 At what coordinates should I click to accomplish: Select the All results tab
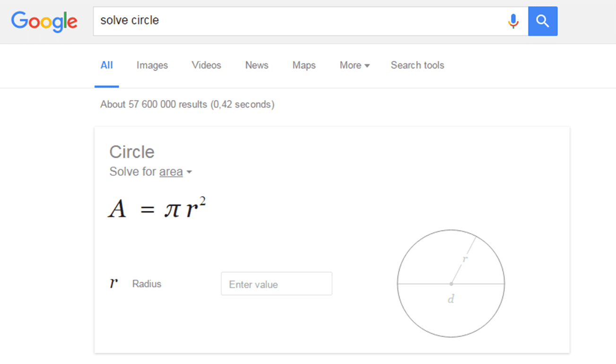pos(106,65)
